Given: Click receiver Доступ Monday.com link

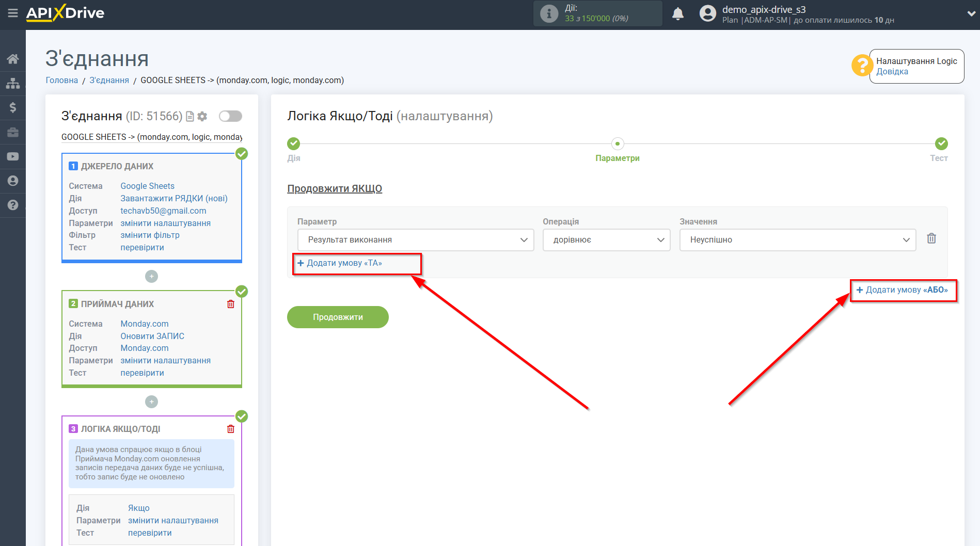Looking at the screenshot, I should point(145,348).
